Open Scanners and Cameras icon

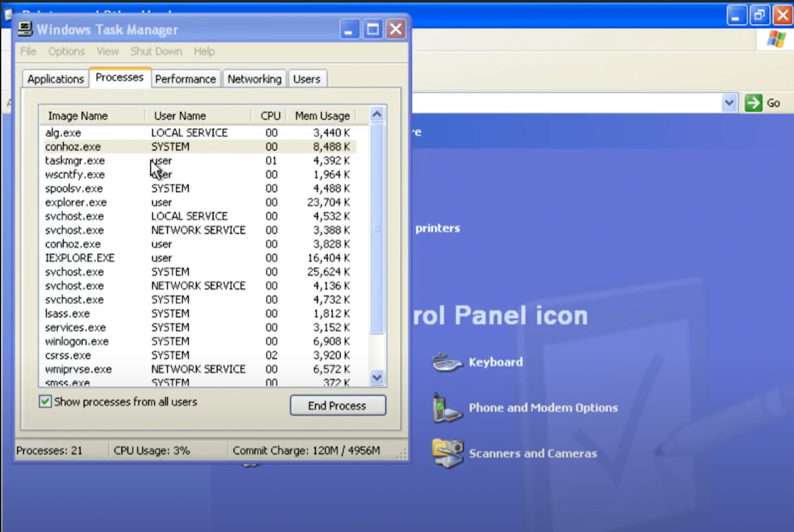tap(447, 453)
